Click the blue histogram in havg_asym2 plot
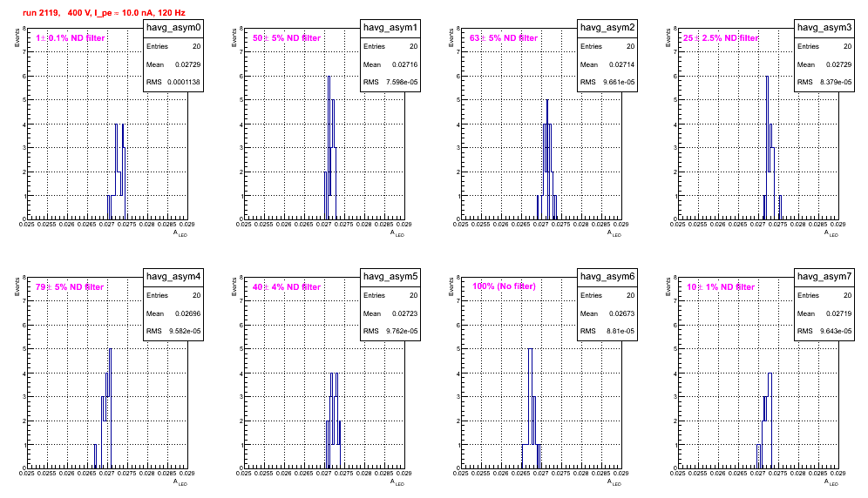 click(x=547, y=159)
